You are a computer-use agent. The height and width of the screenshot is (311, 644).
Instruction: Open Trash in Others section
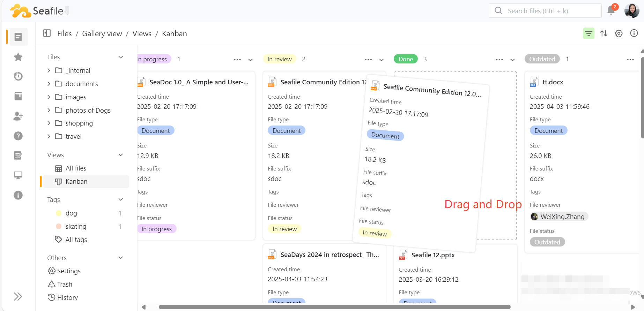(x=65, y=284)
